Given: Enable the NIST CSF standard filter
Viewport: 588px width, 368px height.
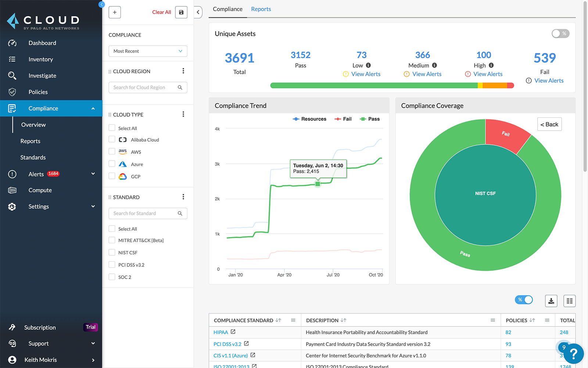Looking at the screenshot, I should (x=112, y=252).
